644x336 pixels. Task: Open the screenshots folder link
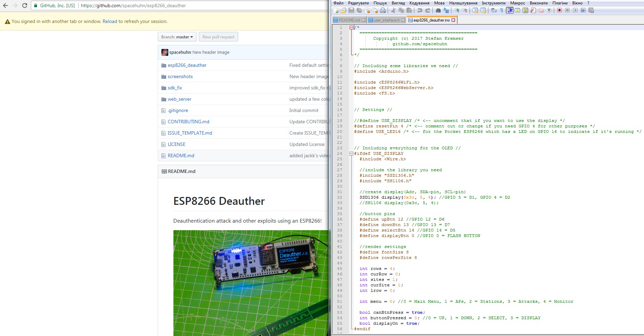[180, 76]
